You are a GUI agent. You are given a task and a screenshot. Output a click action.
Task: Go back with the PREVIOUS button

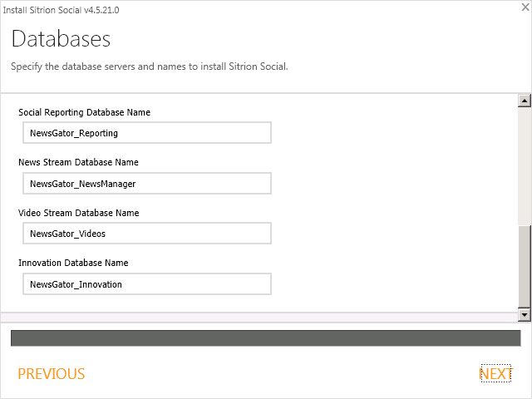click(52, 374)
